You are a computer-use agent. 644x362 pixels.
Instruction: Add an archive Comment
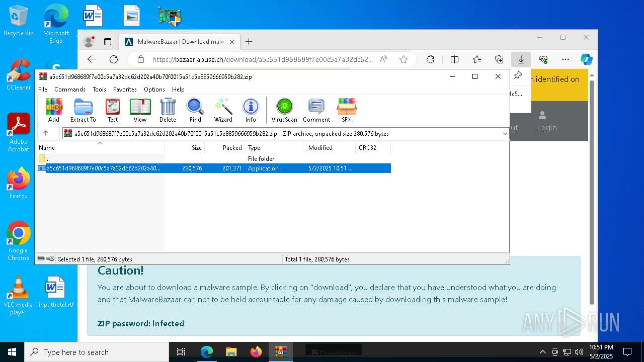316,110
